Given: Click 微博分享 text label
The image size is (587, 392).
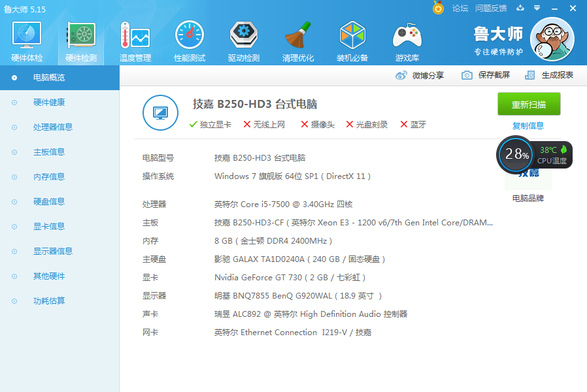Looking at the screenshot, I should [x=428, y=76].
